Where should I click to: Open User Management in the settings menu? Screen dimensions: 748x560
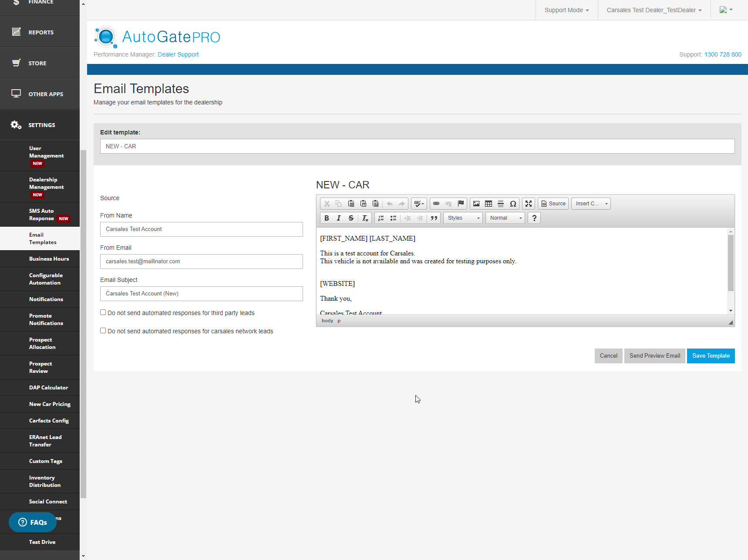(40, 156)
